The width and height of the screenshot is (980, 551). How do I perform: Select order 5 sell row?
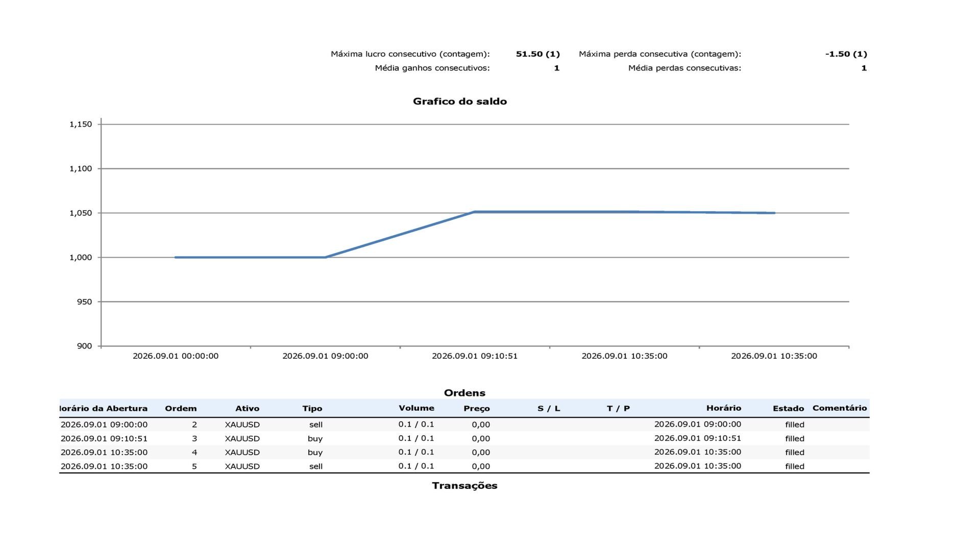click(464, 466)
